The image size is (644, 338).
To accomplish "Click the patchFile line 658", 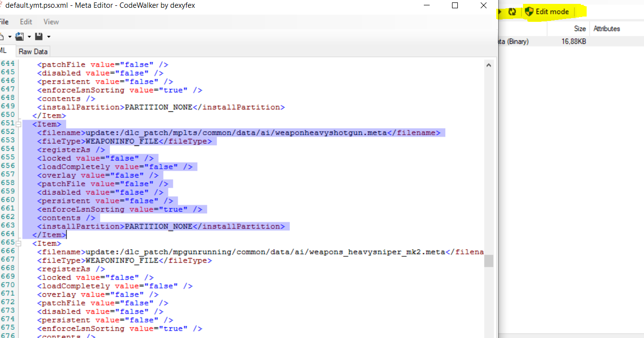I will click(103, 184).
